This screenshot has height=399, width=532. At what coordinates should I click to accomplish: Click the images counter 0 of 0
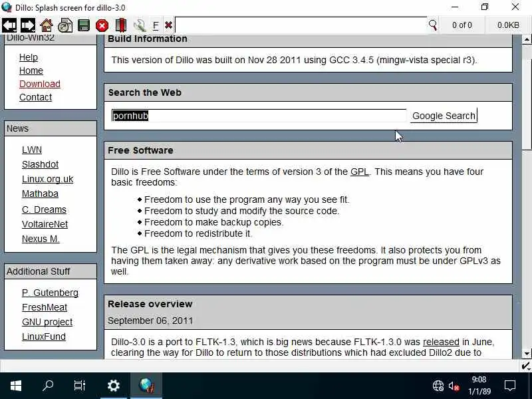(x=462, y=25)
